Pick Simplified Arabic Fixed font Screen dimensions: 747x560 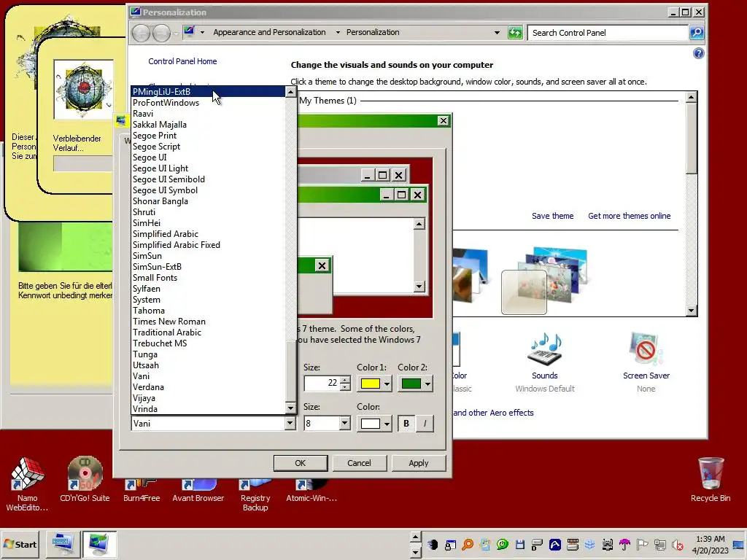tap(209, 245)
